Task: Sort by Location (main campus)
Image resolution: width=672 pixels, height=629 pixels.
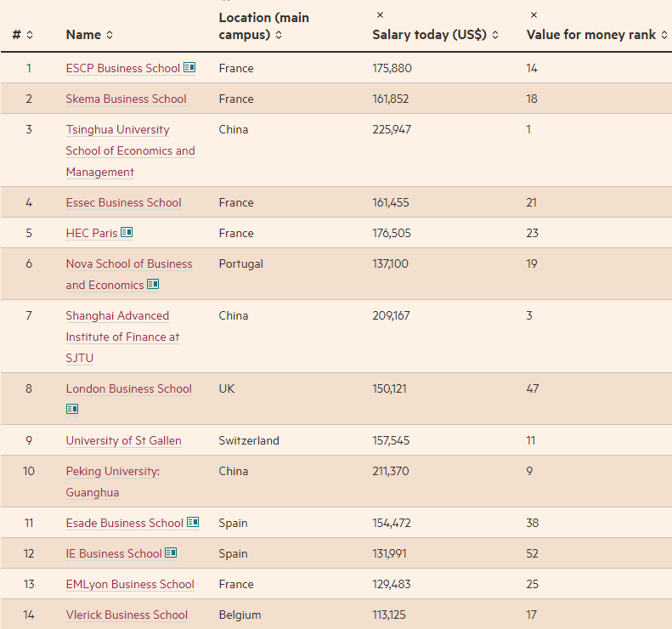Action: (279, 35)
